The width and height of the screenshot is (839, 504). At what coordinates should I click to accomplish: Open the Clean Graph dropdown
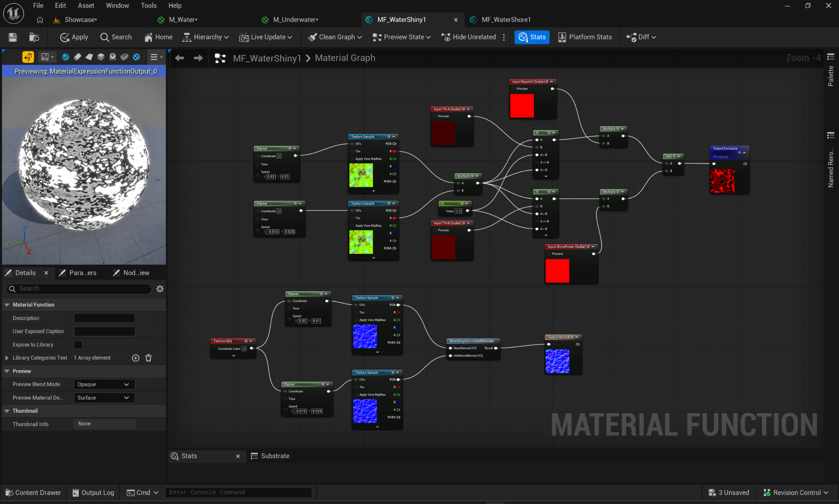(335, 37)
